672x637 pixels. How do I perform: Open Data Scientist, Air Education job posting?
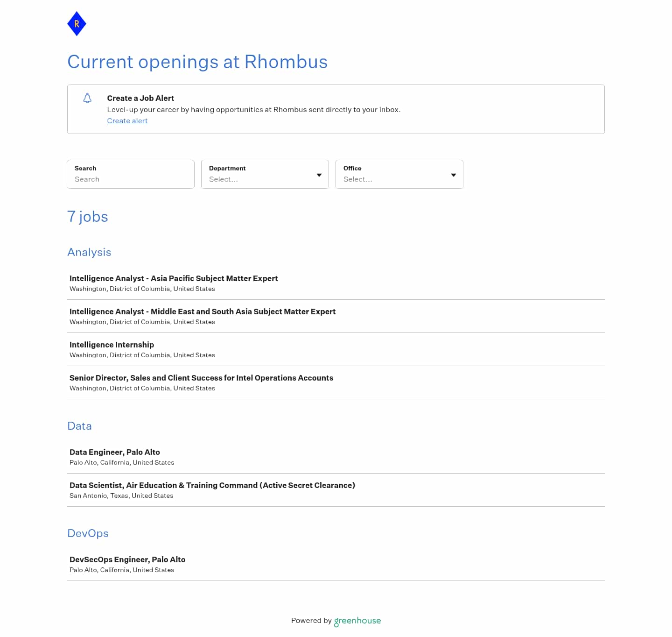point(212,485)
